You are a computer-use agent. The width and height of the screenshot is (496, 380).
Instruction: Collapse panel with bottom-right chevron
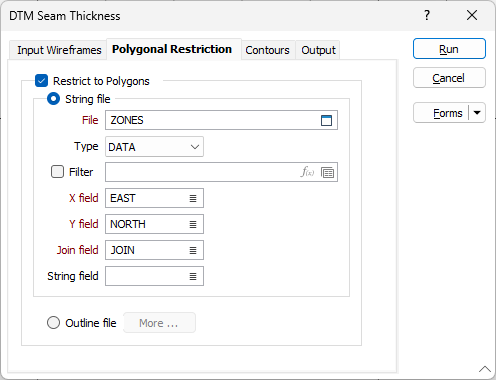pos(485,369)
